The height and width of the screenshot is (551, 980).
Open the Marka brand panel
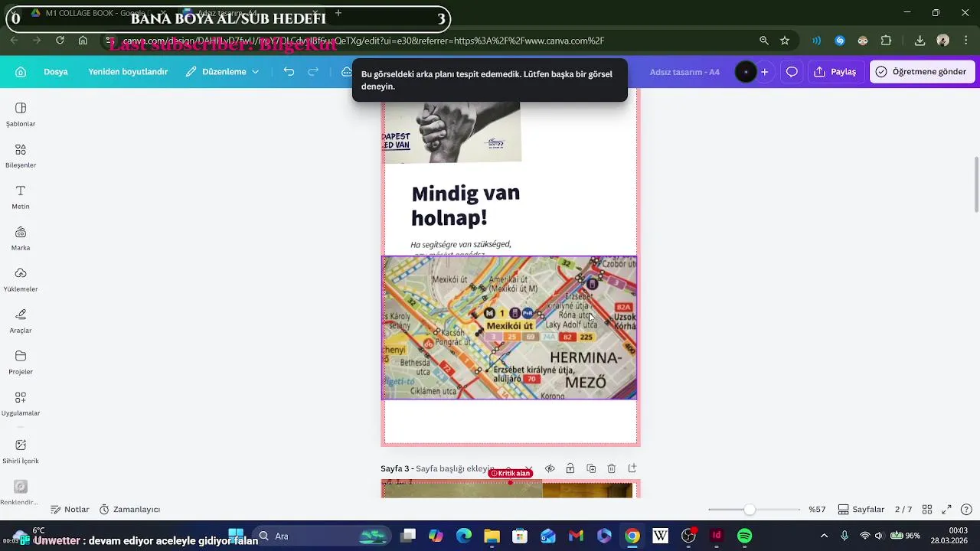(21, 238)
